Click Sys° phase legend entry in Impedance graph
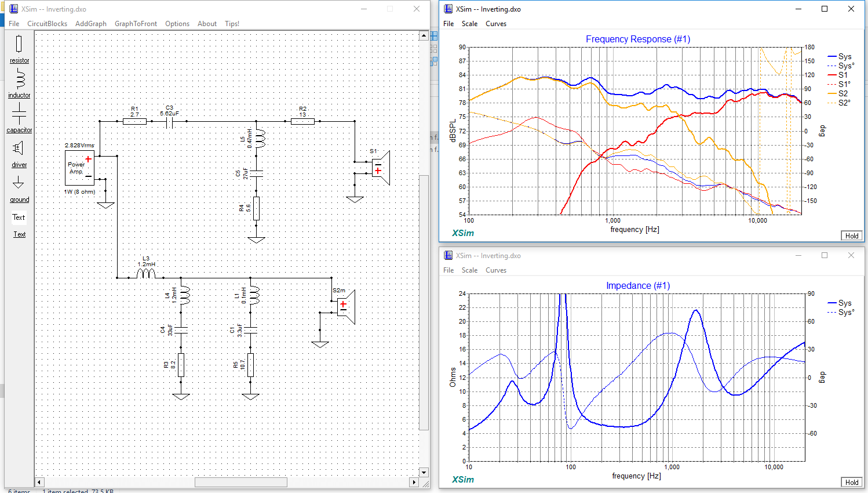 (841, 312)
